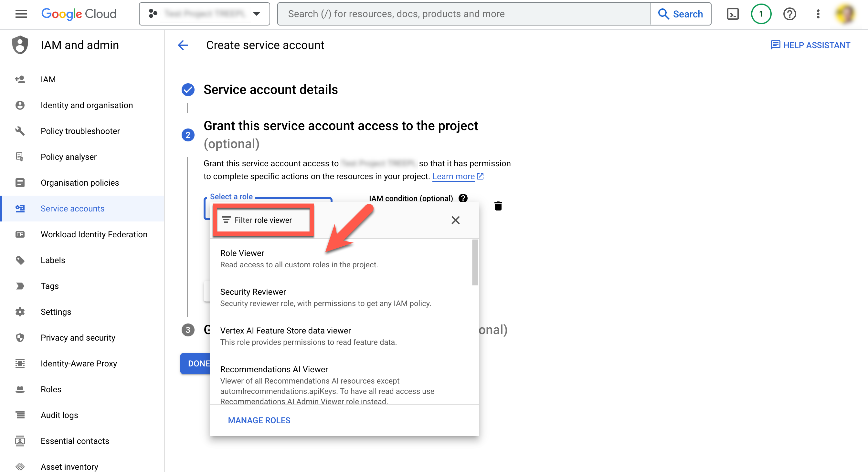This screenshot has height=472, width=868.
Task: Open the Roles page
Action: point(82,390)
